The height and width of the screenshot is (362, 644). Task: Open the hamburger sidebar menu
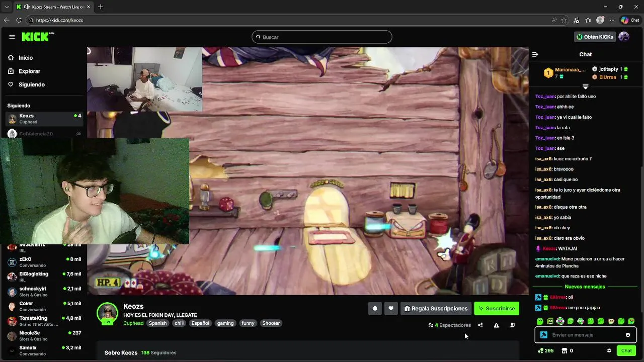[x=12, y=37]
